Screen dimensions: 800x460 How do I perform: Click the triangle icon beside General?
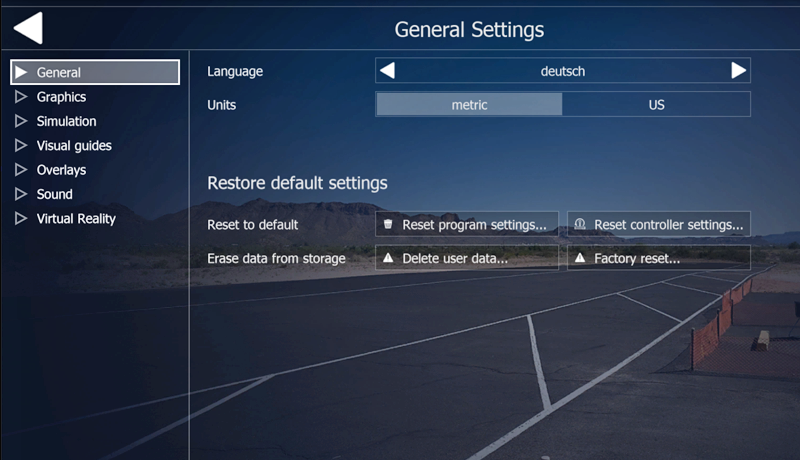tap(21, 72)
